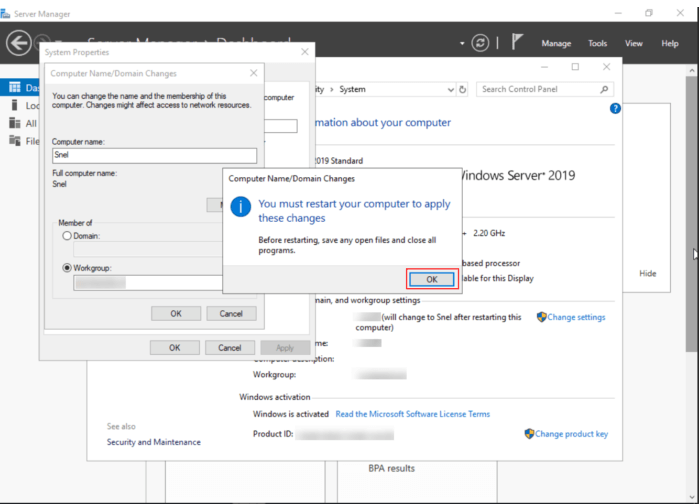Click the scrollbar up arrow in Server Manager
Image resolution: width=700 pixels, height=504 pixels.
click(692, 71)
